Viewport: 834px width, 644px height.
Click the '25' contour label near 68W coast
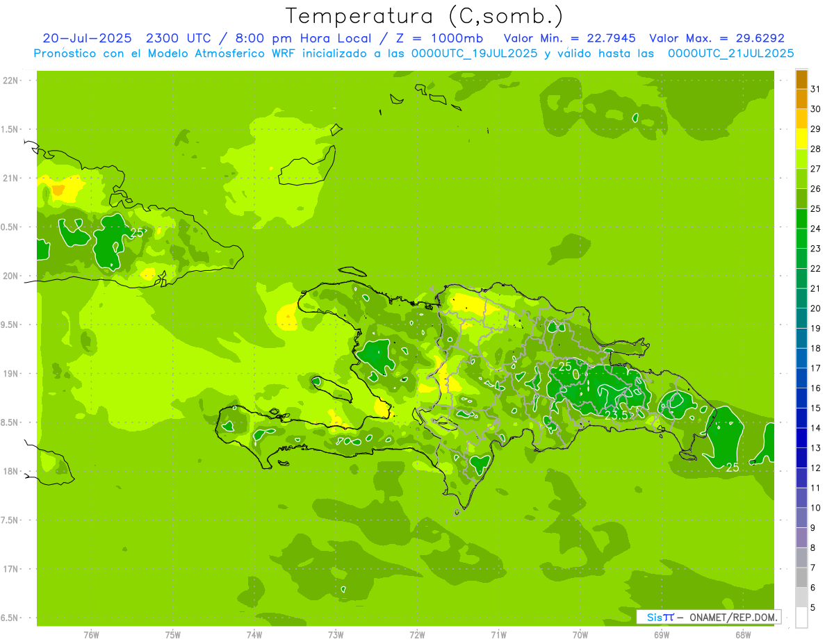pos(733,468)
